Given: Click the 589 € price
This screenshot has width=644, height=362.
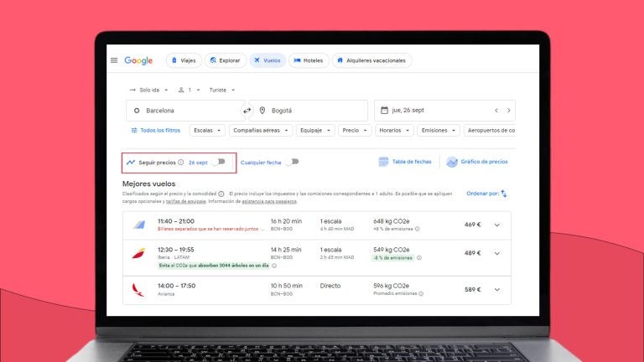Looking at the screenshot, I should click(x=472, y=289).
